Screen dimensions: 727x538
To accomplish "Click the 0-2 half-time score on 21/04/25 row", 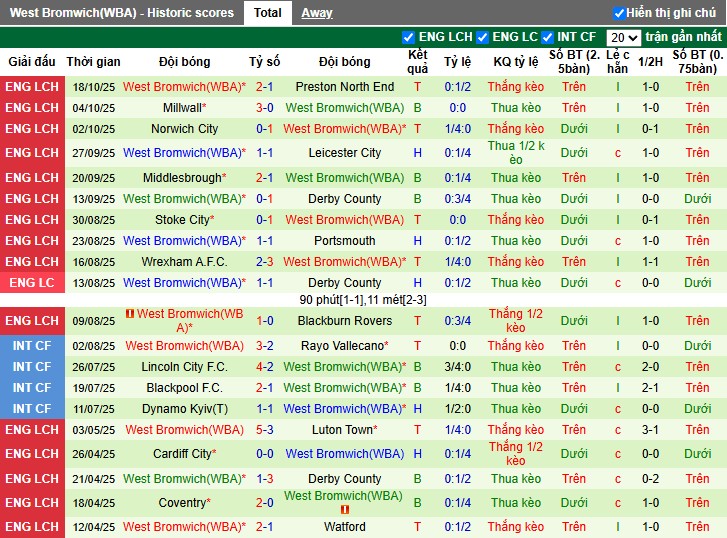I will [x=650, y=479].
